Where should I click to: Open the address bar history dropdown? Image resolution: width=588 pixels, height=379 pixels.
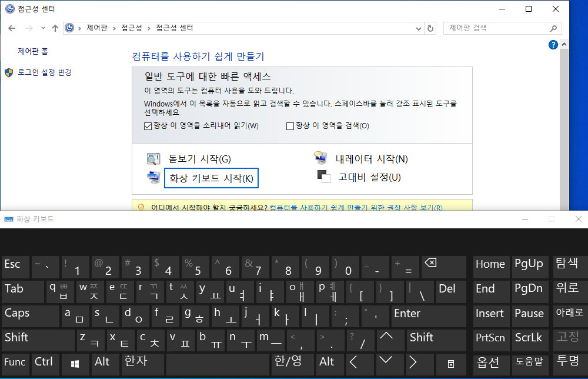pyautogui.click(x=417, y=28)
